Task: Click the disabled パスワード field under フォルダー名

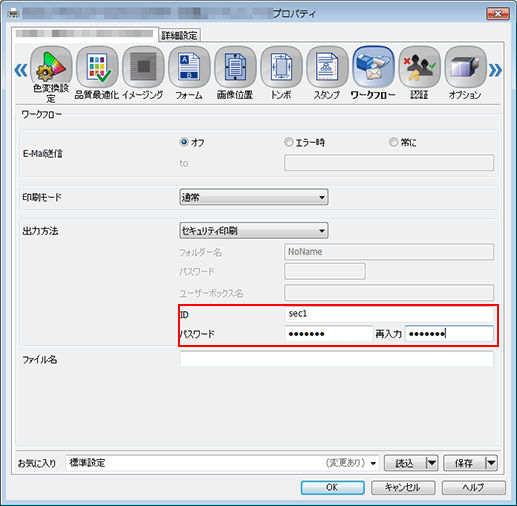Action: coord(325,271)
